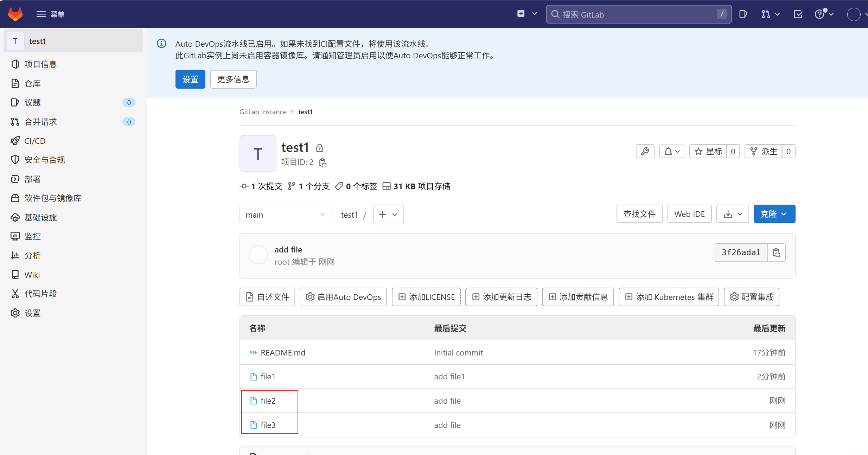Star the test1 project
This screenshot has height=455, width=868.
708,152
